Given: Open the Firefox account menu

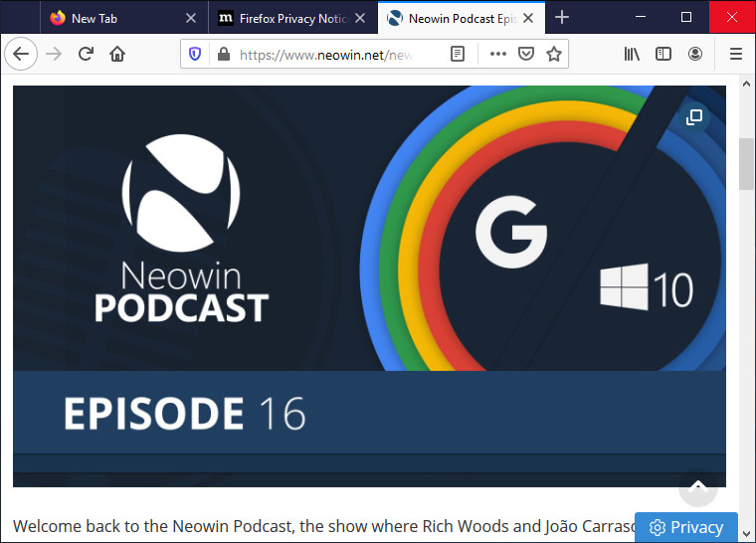Looking at the screenshot, I should click(x=694, y=54).
